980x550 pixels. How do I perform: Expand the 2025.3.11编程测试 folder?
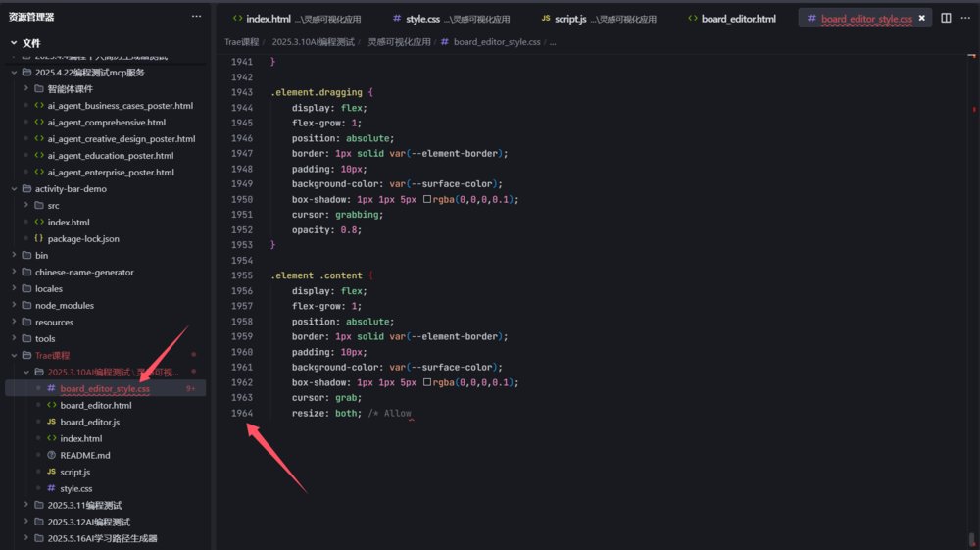click(26, 505)
